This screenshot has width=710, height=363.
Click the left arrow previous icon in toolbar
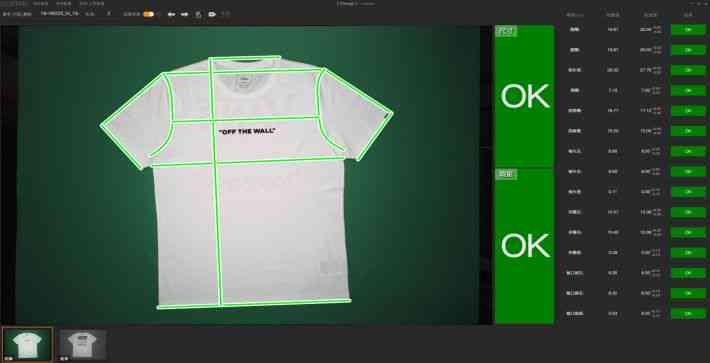pos(172,14)
